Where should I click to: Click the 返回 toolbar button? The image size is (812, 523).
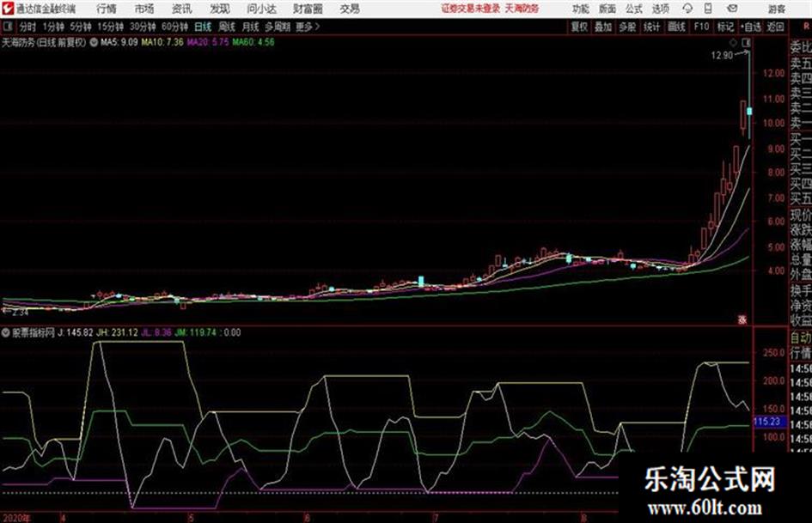point(775,27)
